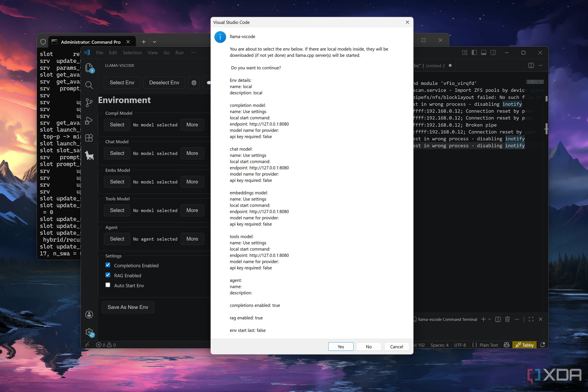588x392 pixels.
Task: Open errors and warnings count in status bar
Action: [x=106, y=345]
